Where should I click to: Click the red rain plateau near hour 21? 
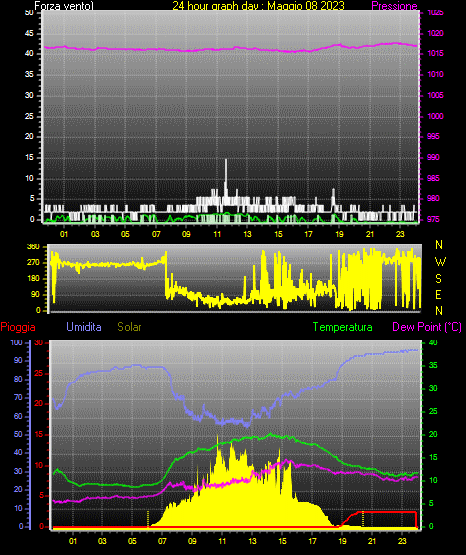387,512
